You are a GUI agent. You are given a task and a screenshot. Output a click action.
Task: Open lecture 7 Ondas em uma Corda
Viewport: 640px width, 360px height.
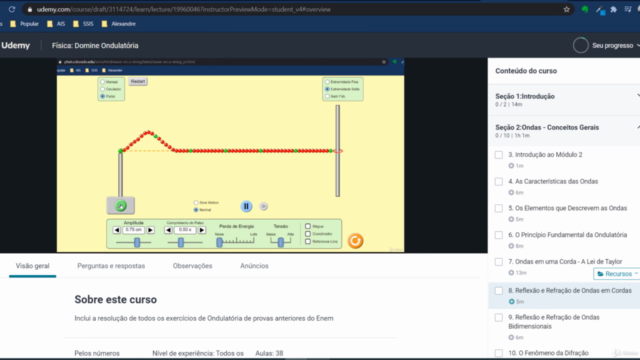(565, 262)
